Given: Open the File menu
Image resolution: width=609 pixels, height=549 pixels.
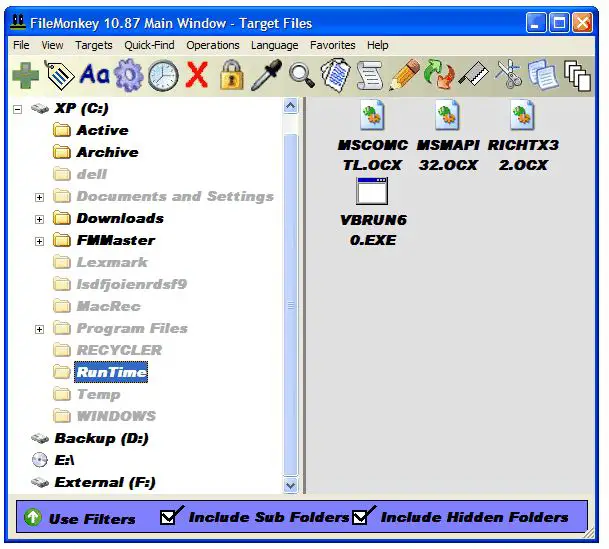Looking at the screenshot, I should point(21,45).
